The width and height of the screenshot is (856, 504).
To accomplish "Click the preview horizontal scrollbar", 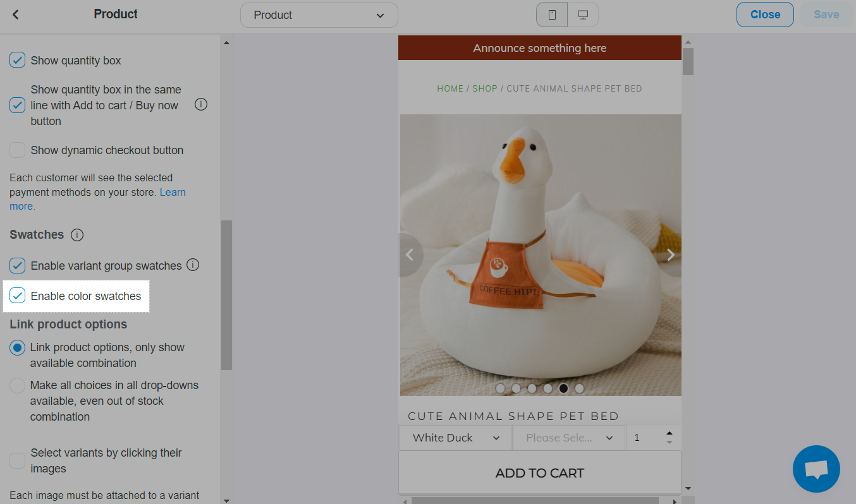I will pyautogui.click(x=536, y=501).
